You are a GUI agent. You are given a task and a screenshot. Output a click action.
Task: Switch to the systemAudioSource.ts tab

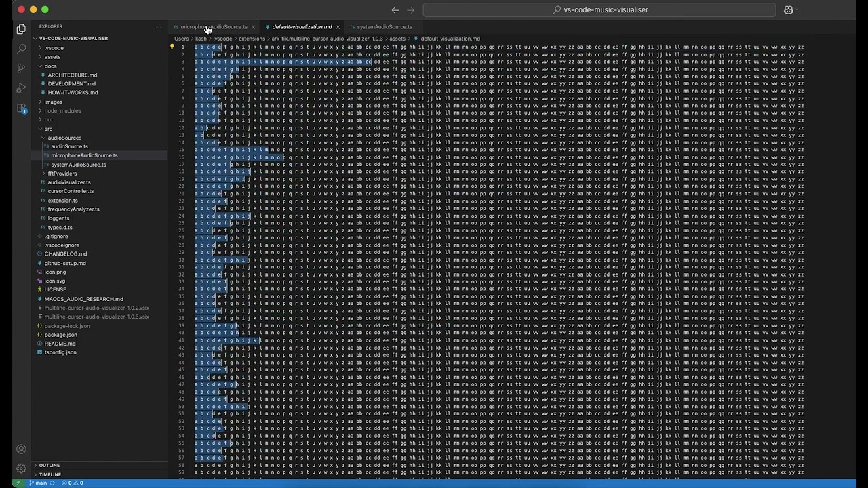tap(384, 27)
